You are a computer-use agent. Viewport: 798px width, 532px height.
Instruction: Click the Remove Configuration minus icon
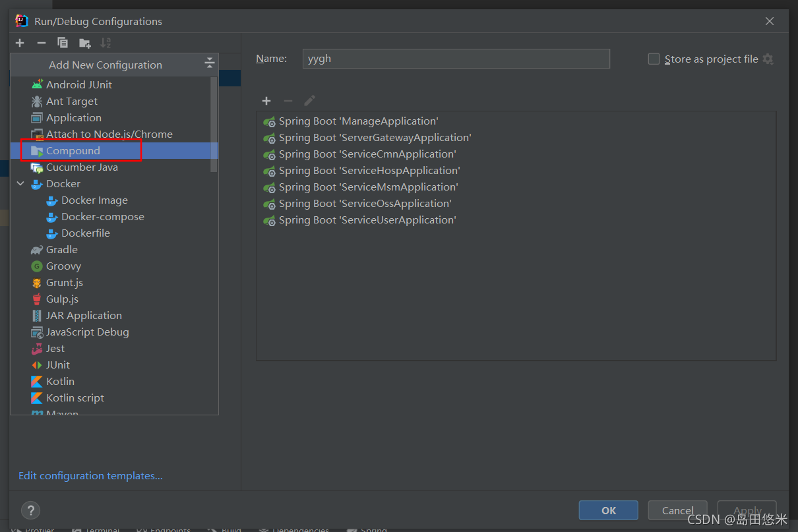click(x=42, y=43)
